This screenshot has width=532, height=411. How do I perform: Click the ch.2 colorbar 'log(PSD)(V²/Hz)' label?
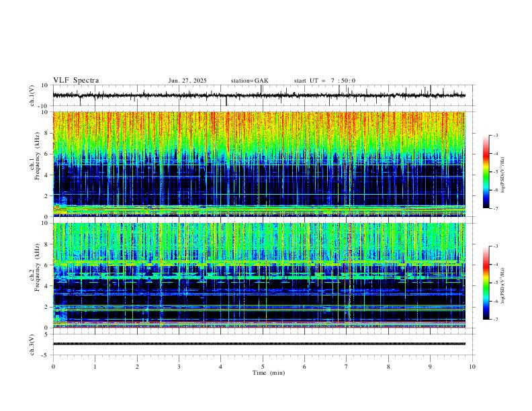(503, 285)
